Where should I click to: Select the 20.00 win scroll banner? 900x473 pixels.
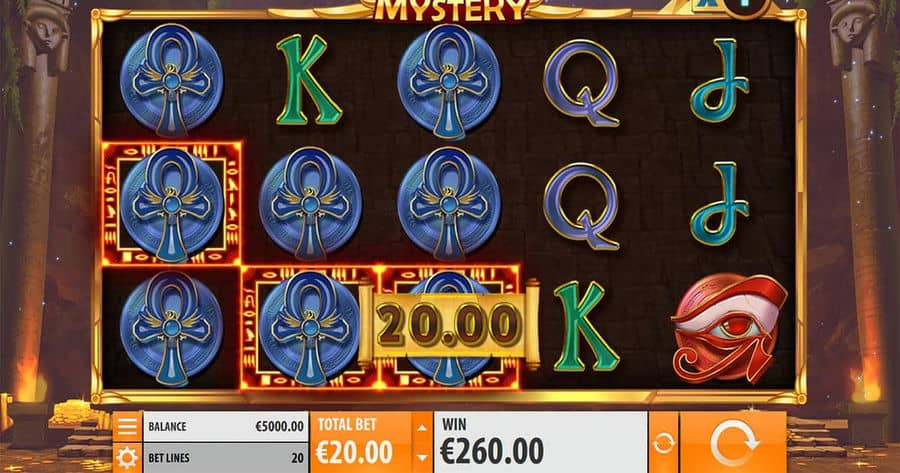[450, 324]
